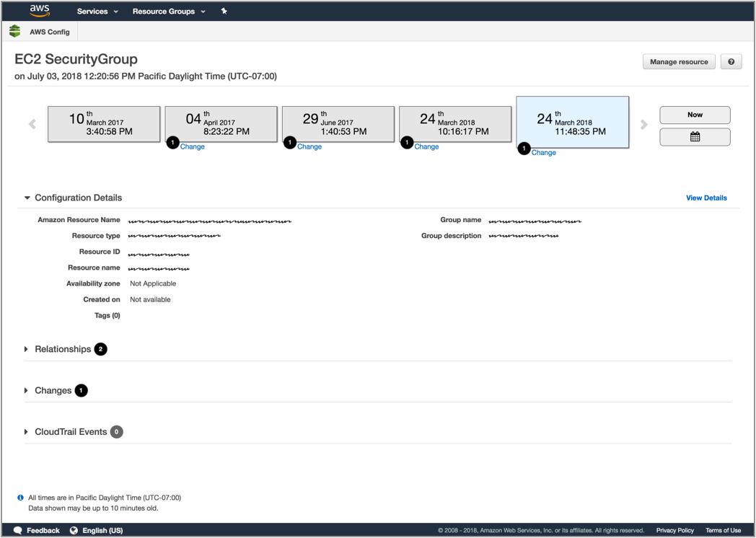Viewport: 756px width, 538px height.
Task: Click the AWS Config service icon
Action: tap(15, 31)
